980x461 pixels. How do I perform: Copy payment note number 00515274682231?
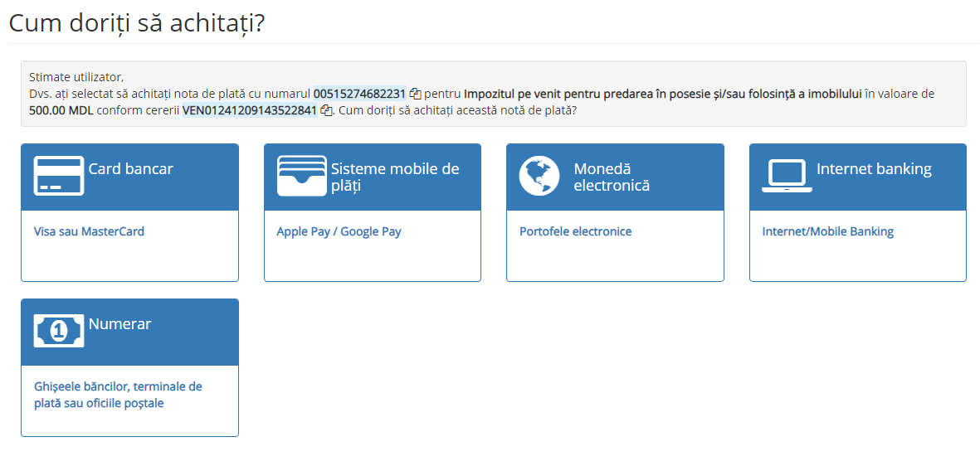pyautogui.click(x=416, y=95)
